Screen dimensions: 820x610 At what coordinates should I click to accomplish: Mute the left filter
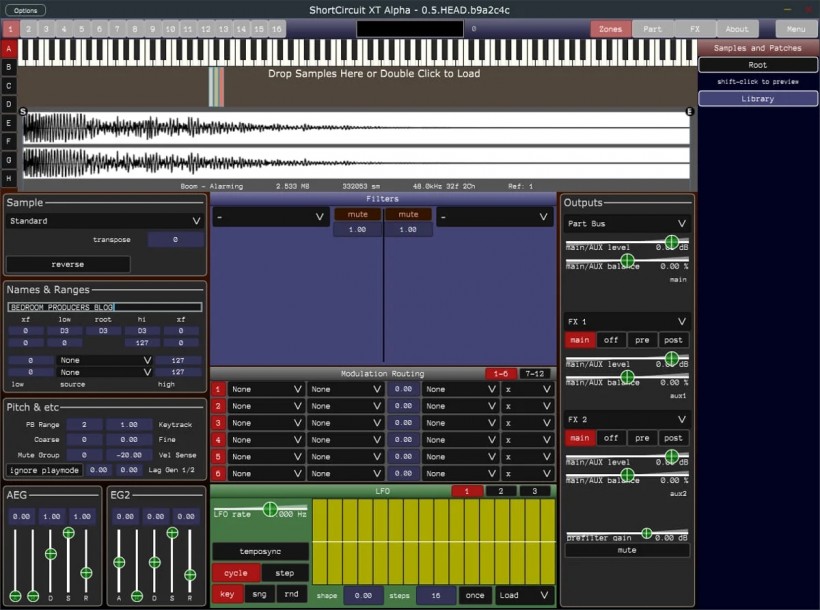pos(357,214)
